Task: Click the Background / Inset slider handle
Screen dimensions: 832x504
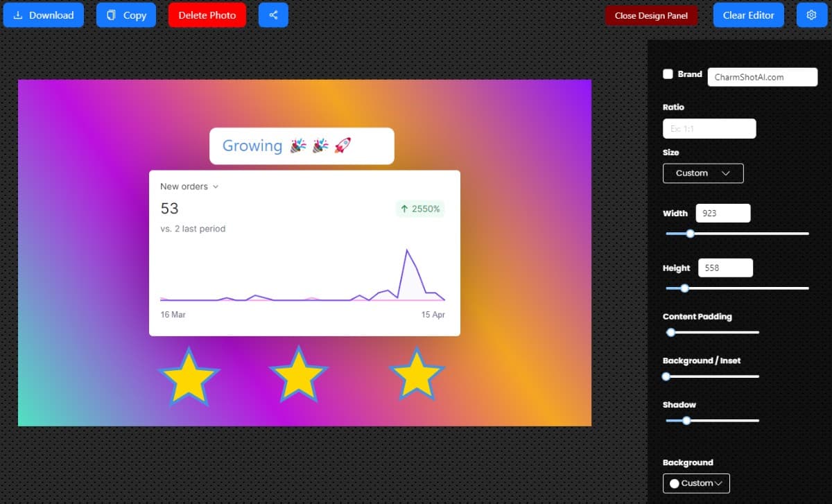Action: 666,376
